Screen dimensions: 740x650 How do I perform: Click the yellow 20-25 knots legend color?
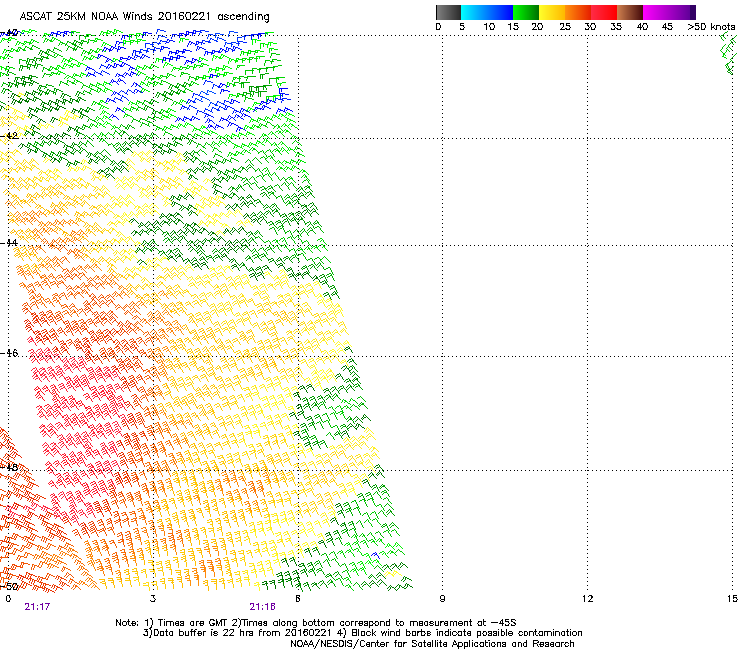[552, 12]
